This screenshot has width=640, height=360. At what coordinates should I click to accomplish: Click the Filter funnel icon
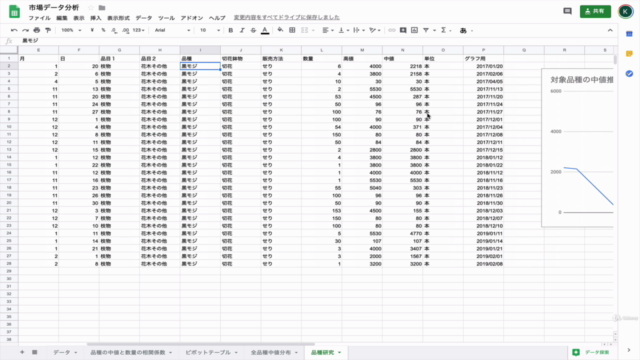426,30
